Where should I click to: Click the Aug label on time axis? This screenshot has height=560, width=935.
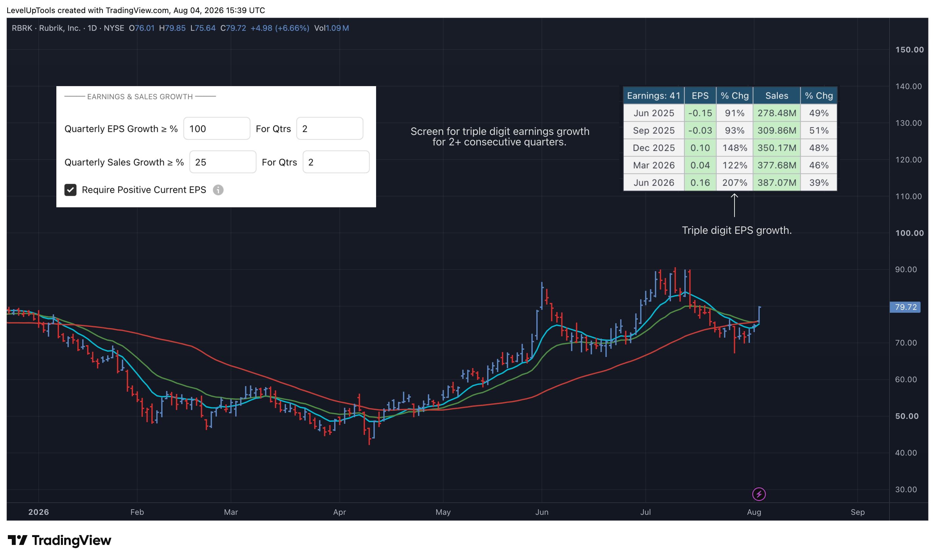[x=754, y=512]
